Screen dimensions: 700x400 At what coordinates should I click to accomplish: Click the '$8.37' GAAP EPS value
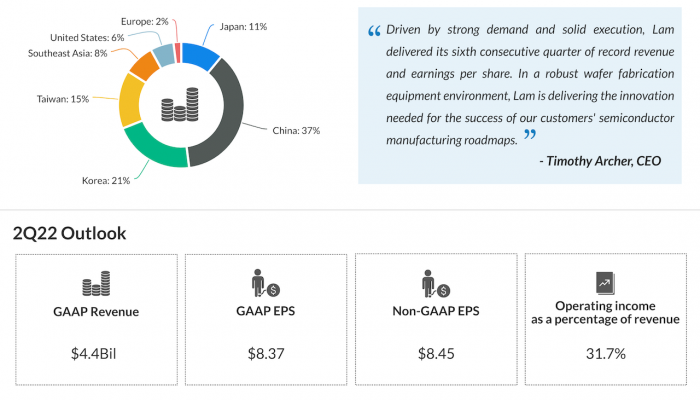click(x=266, y=354)
